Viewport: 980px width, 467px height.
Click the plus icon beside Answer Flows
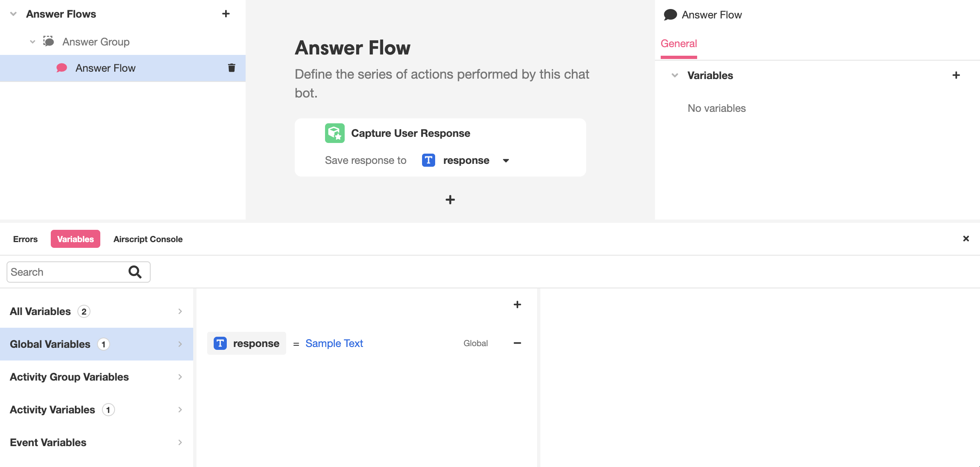pyautogui.click(x=226, y=14)
